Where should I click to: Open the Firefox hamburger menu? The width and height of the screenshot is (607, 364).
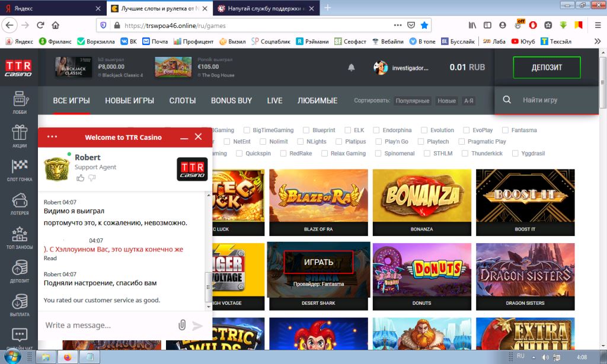coord(598,25)
